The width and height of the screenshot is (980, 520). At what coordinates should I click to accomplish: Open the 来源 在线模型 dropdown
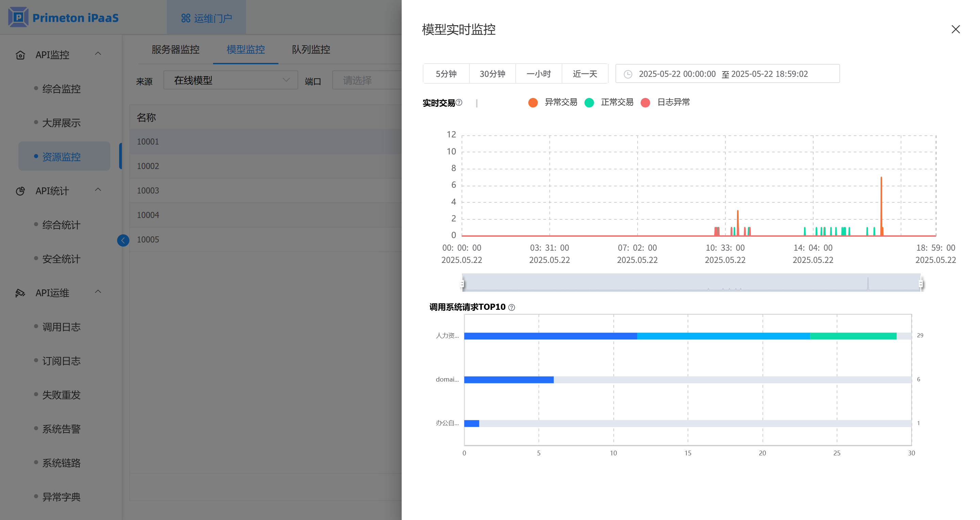click(230, 80)
